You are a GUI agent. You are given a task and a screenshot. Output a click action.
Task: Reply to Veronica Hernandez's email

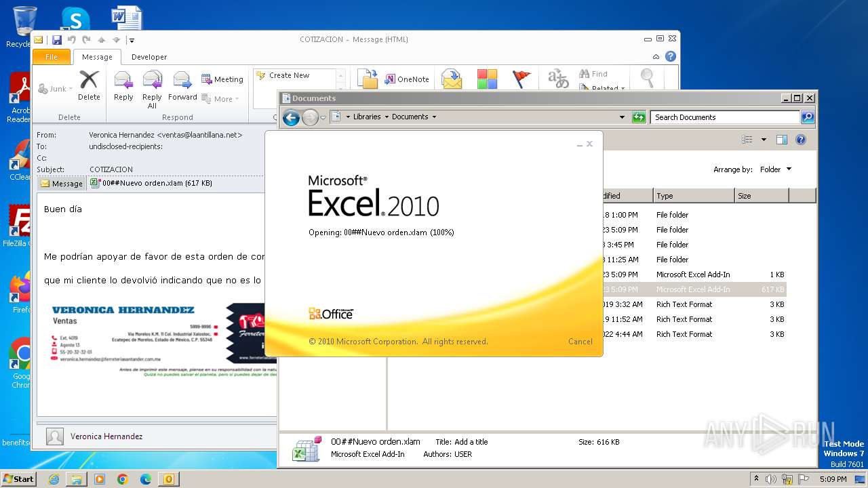point(123,86)
